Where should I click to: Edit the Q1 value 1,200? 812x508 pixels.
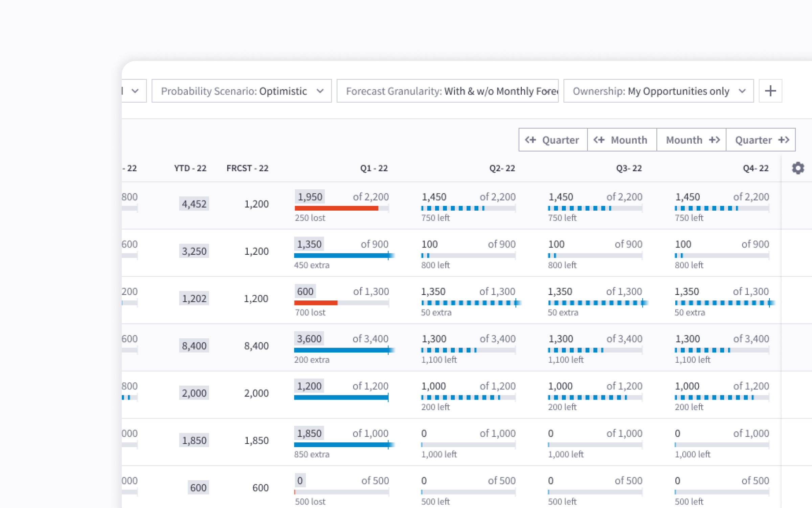[309, 386]
